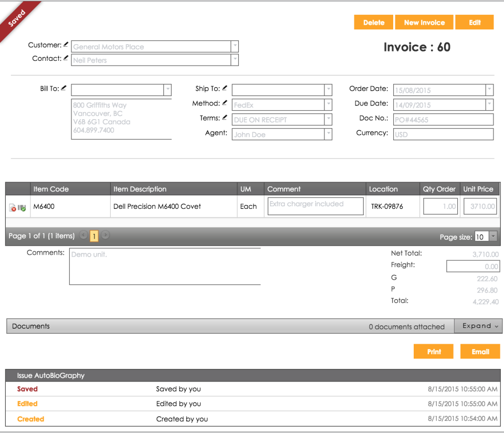Click the Comments text area

165,266
